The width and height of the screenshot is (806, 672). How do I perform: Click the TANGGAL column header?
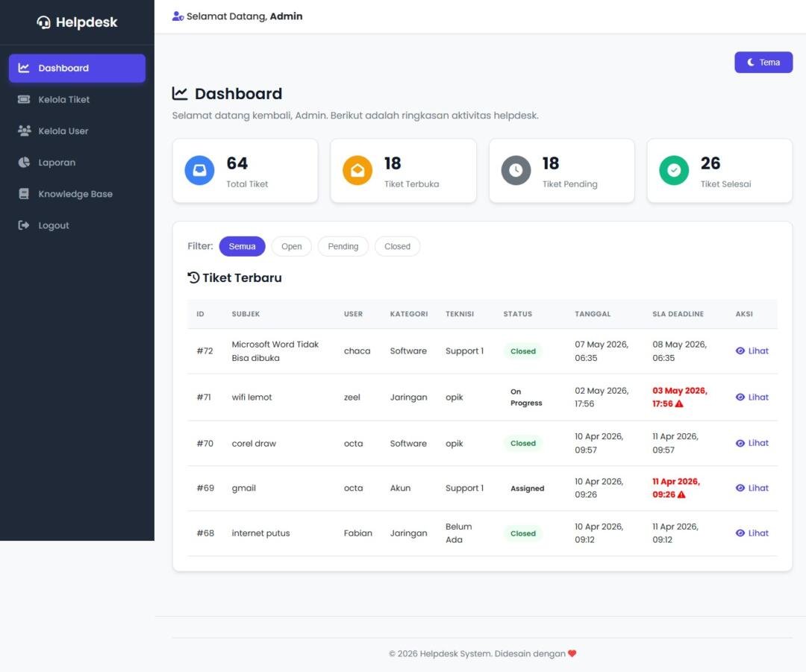pyautogui.click(x=593, y=314)
